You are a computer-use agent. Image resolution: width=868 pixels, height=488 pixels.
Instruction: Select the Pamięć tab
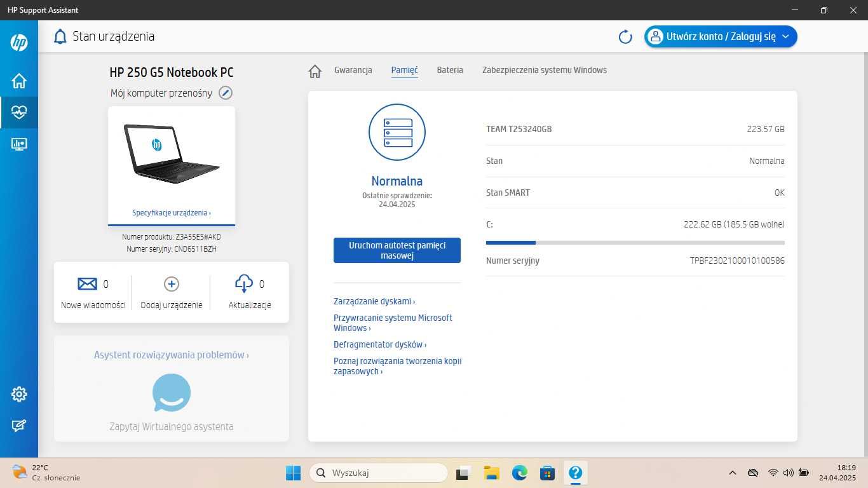(404, 71)
